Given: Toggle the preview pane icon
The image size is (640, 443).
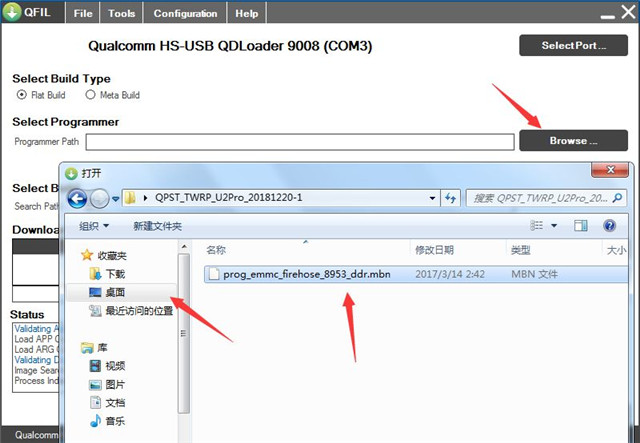Looking at the screenshot, I should pyautogui.click(x=583, y=226).
